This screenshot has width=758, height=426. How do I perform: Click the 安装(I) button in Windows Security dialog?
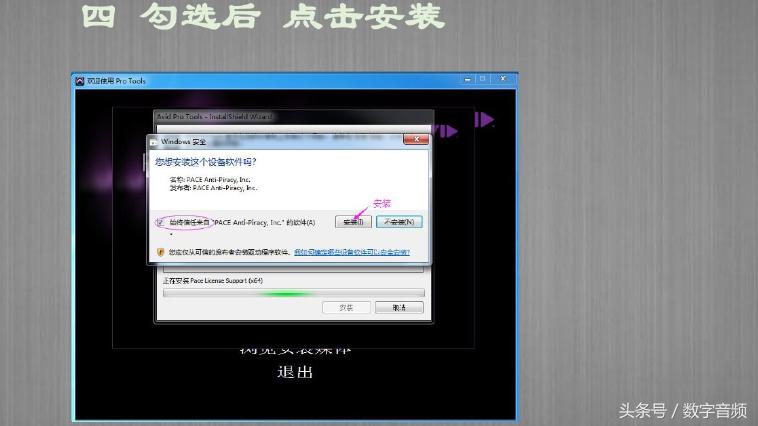(x=353, y=222)
